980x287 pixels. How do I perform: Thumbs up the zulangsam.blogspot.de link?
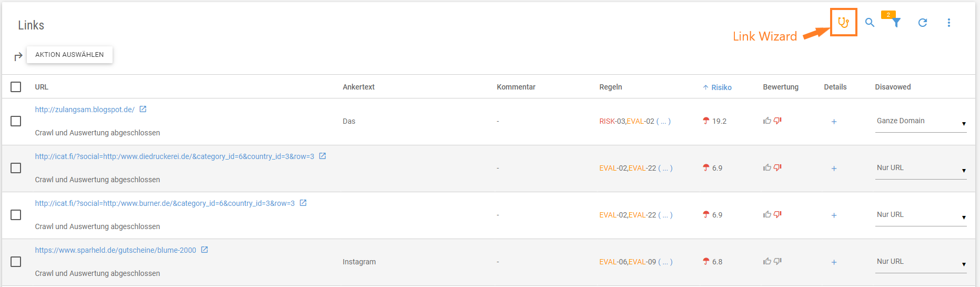(767, 121)
